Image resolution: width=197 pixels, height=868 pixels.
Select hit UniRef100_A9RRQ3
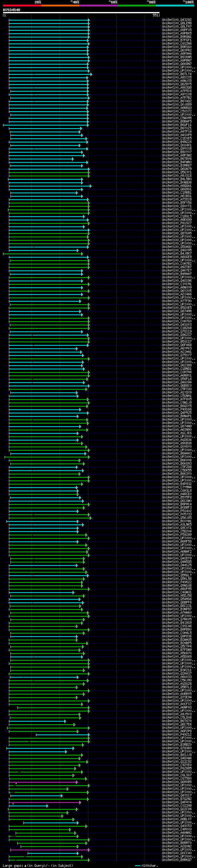[x=177, y=108]
